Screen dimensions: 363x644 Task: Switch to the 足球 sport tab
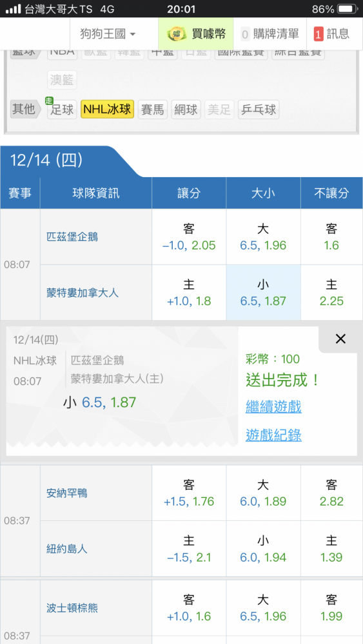(x=62, y=109)
